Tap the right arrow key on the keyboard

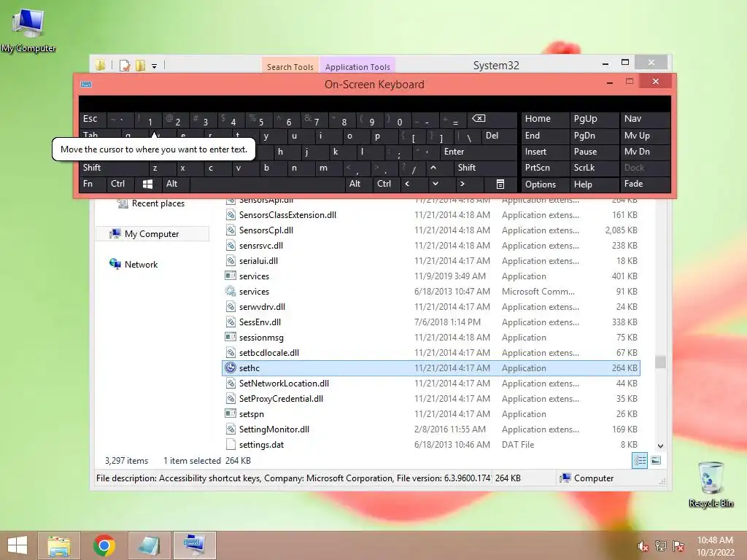click(x=462, y=184)
